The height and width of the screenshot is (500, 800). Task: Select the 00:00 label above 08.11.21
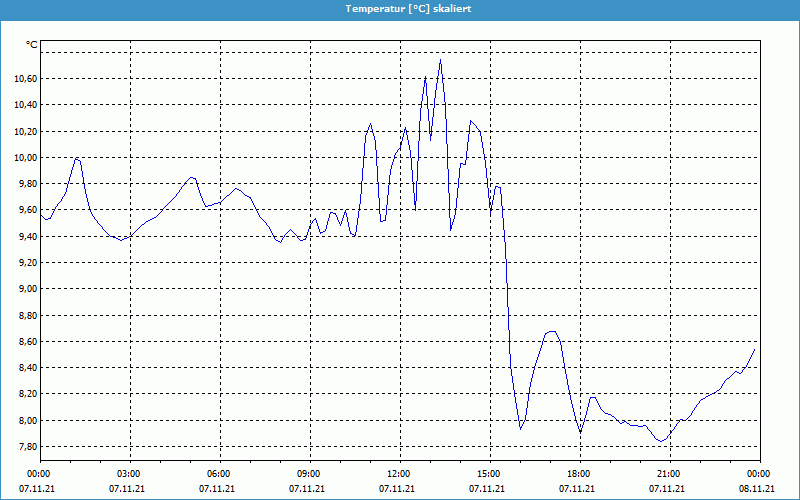coord(759,473)
